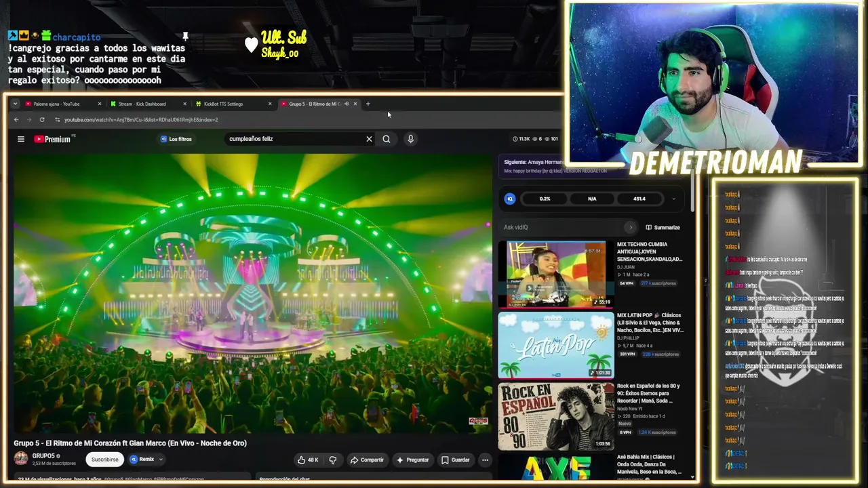Screen dimensions: 868x488
Task: Open MIX TECHNO CUMBIA ANTIGUA thumbnail
Action: point(556,274)
